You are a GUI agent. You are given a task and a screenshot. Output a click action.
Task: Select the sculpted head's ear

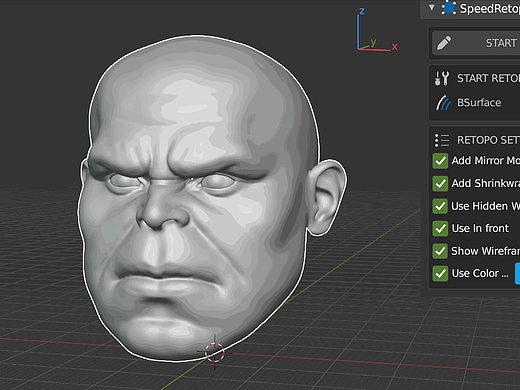tap(327, 197)
